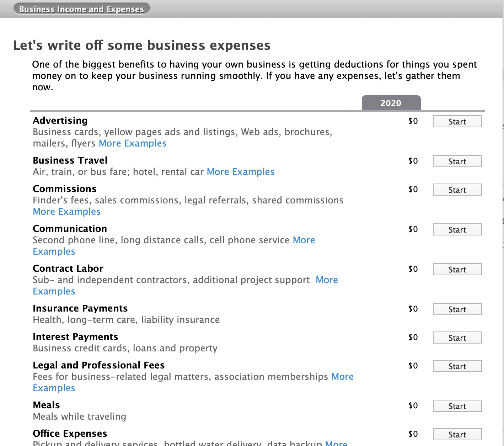Click the More link under Office Expenses
Image resolution: width=504 pixels, height=446 pixels.
[336, 443]
